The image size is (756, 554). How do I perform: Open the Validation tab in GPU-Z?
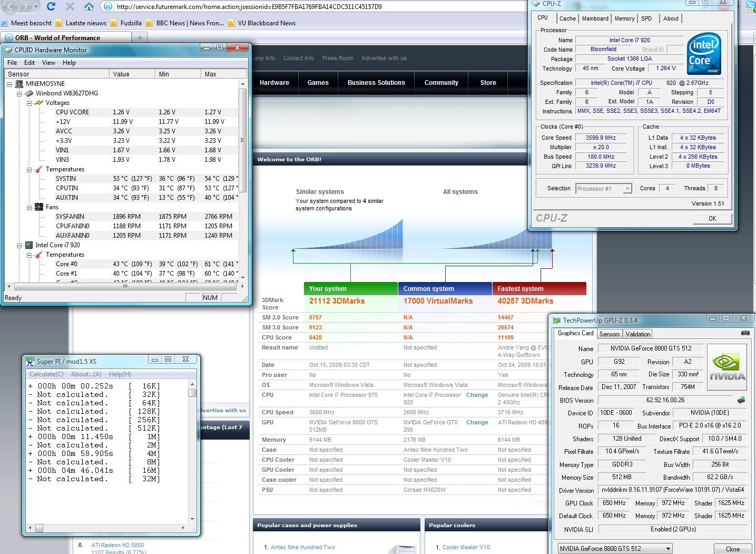click(x=638, y=334)
